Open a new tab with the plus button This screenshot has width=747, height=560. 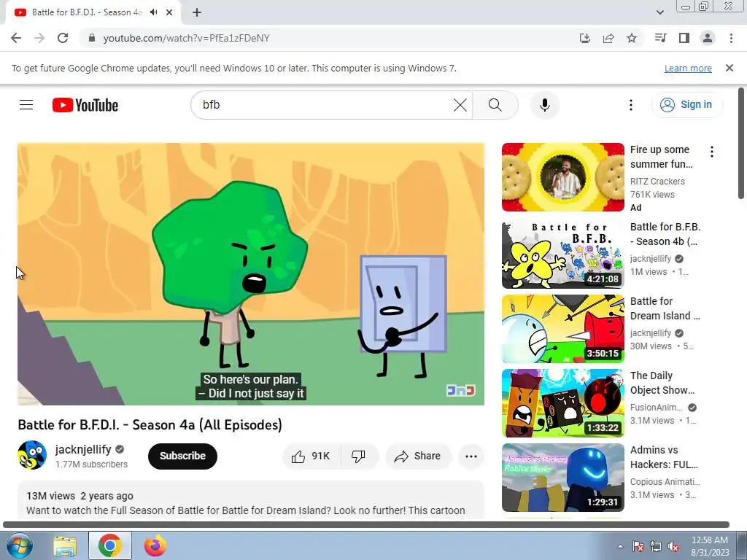197,13
